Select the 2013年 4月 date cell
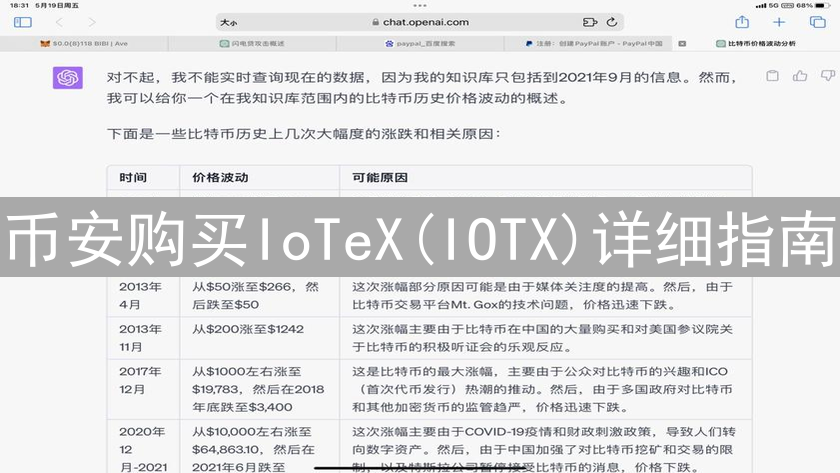 tap(143, 296)
